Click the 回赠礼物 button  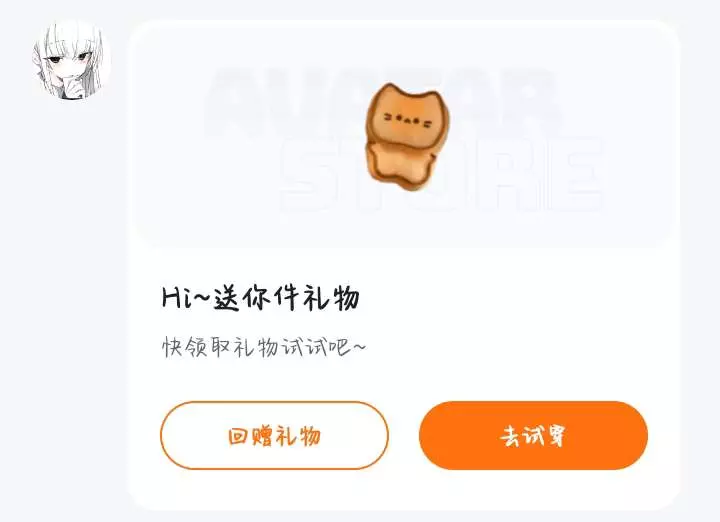tap(274, 435)
